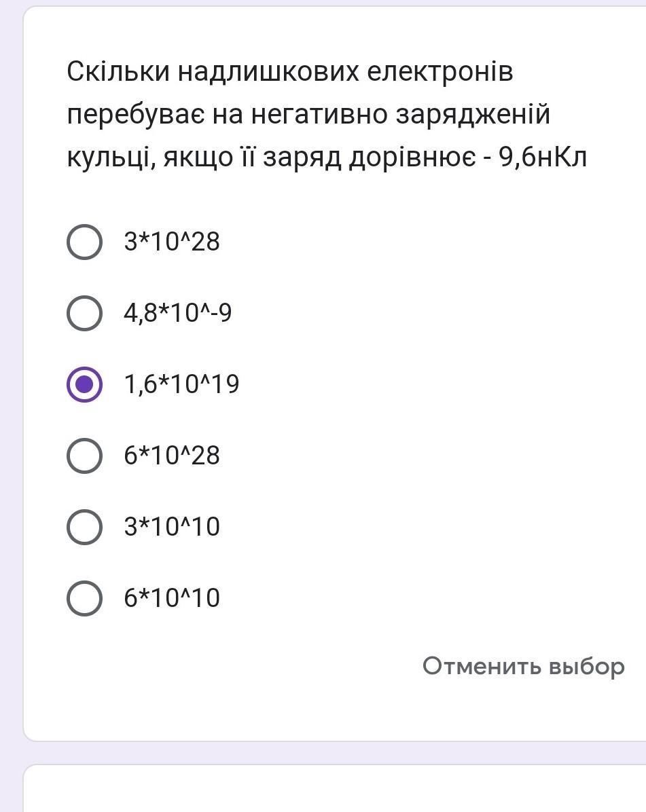The width and height of the screenshot is (646, 812).
Task: Click the answer label text 6*10^10
Action: (x=172, y=598)
